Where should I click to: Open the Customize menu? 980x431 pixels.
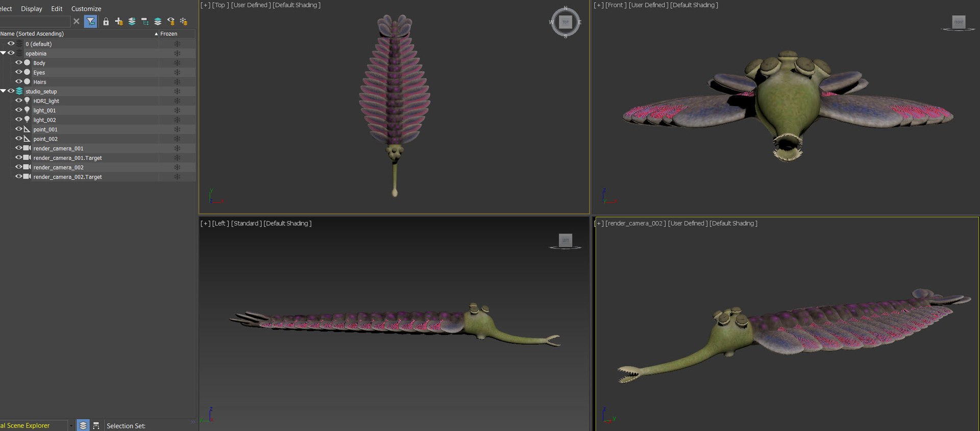tap(86, 9)
